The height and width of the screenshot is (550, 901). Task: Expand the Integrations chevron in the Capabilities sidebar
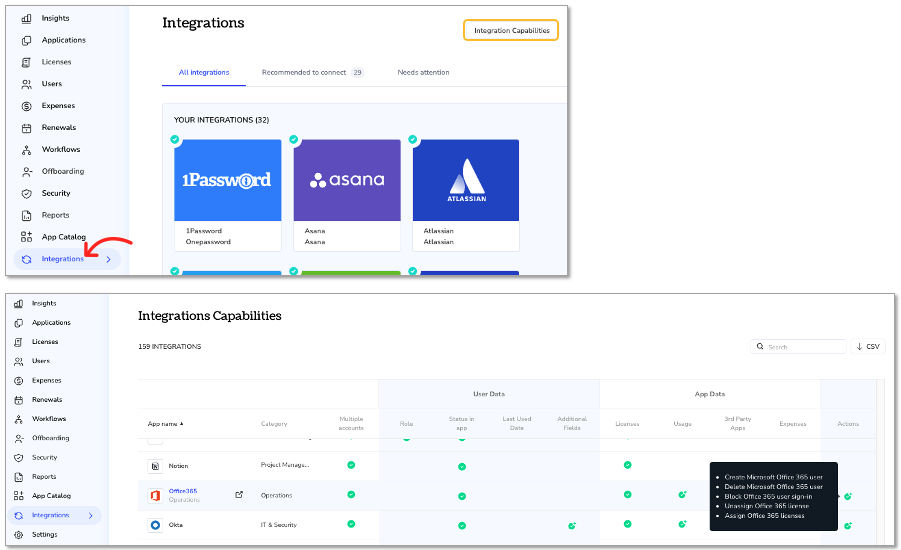click(x=90, y=516)
